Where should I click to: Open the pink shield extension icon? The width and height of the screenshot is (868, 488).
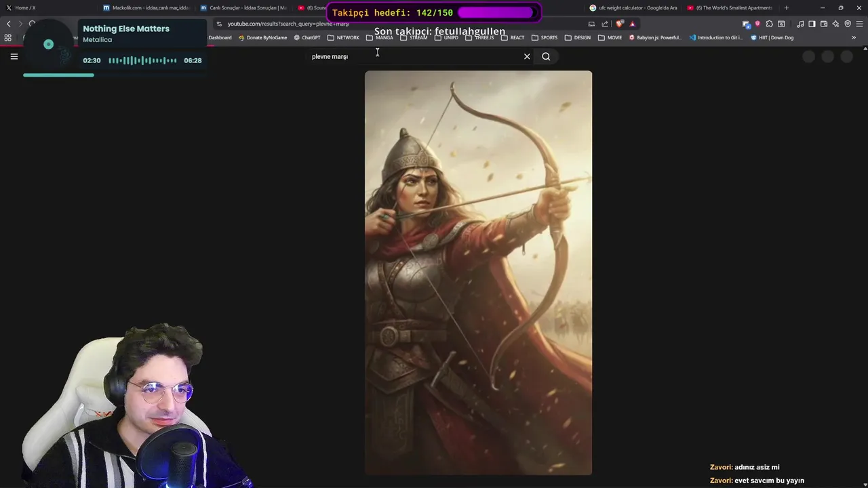[x=757, y=24]
